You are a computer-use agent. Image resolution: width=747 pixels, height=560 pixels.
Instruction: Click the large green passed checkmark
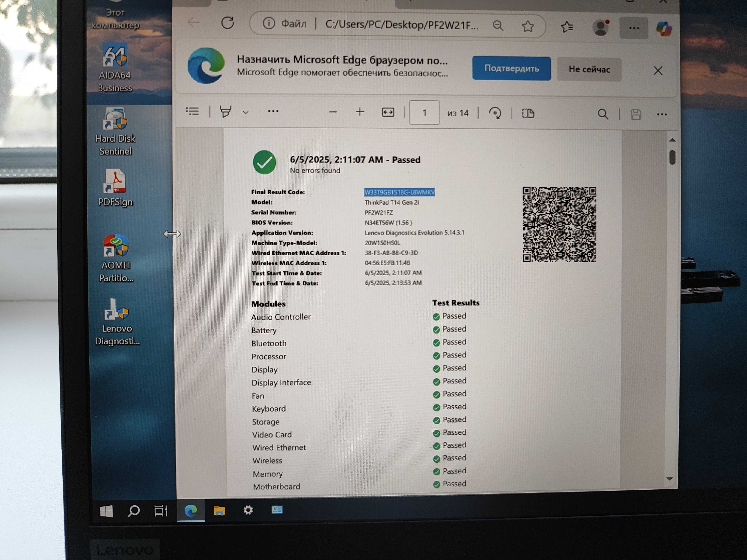(264, 162)
